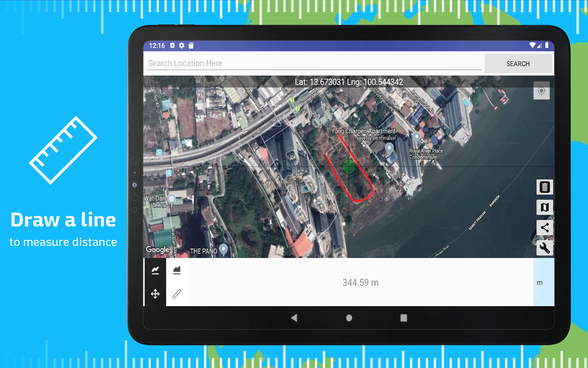Screen dimensions: 588x368
Task: Tap the Android home button
Action: click(x=349, y=318)
